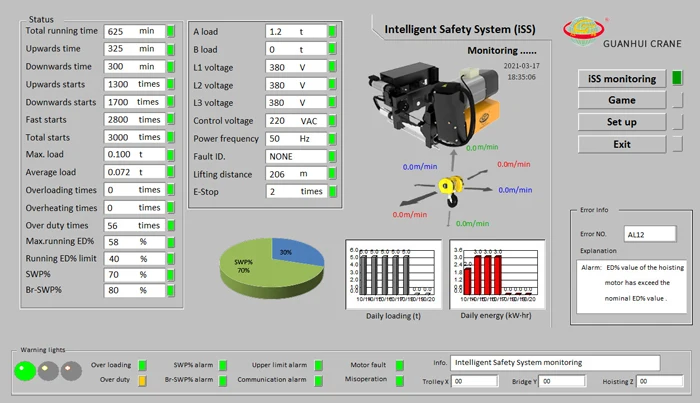
Task: Click the Power frequency value 50 Hz
Action: [296, 139]
